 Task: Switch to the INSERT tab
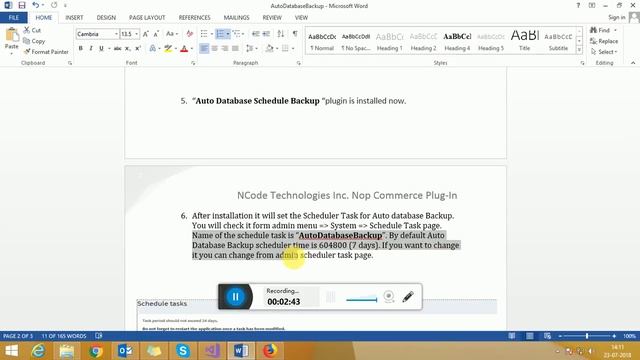click(74, 18)
